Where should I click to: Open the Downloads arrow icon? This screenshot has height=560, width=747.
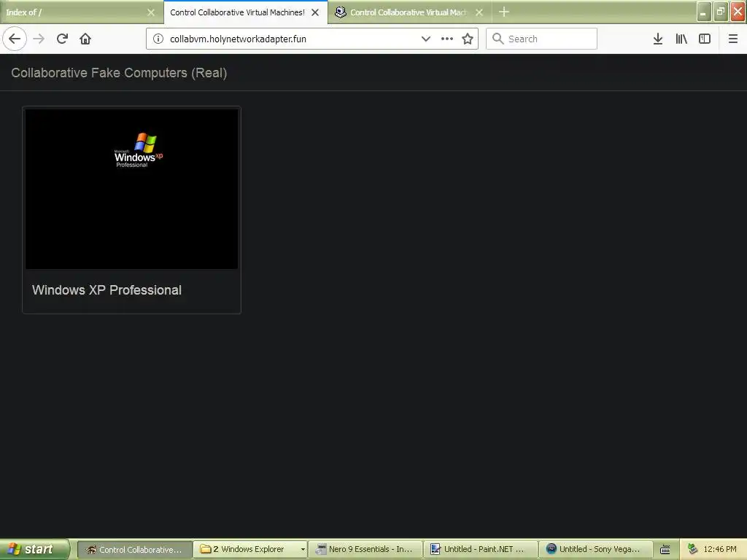coord(658,39)
